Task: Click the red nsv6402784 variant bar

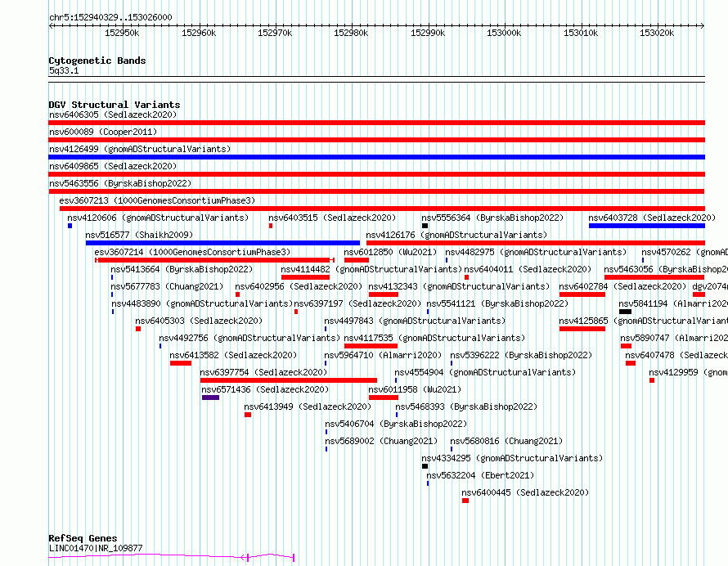Action: pos(582,294)
